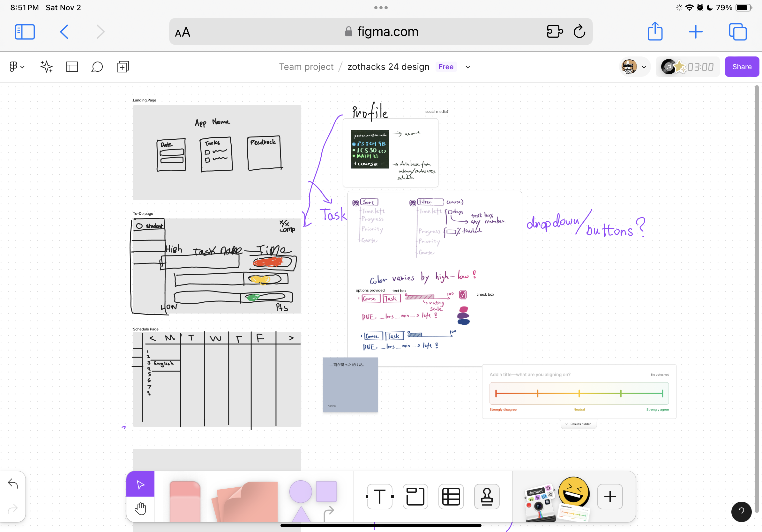The height and width of the screenshot is (532, 762).
Task: Open the comment tool
Action: click(97, 67)
